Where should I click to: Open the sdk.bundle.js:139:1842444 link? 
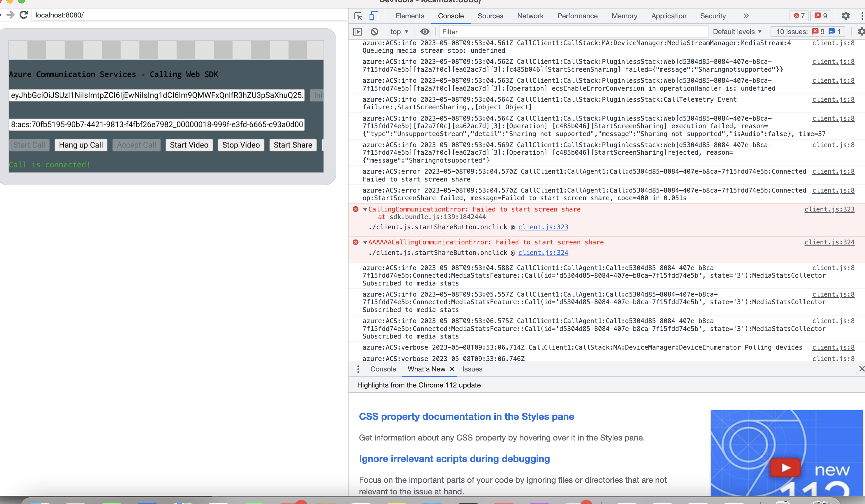click(438, 217)
